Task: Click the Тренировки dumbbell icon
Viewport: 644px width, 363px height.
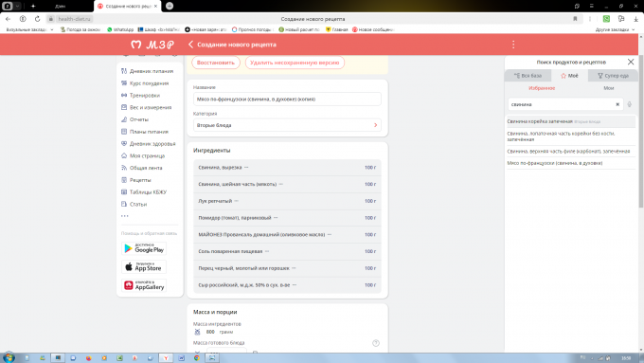Action: pyautogui.click(x=124, y=96)
